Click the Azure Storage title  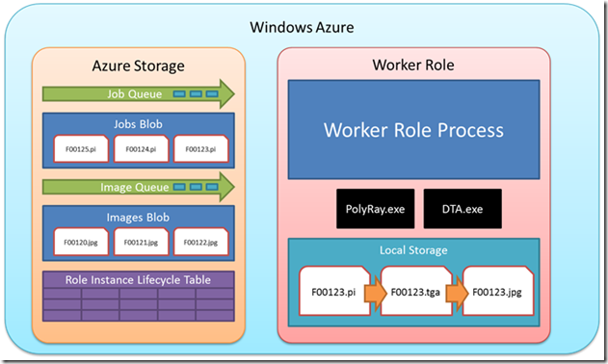(138, 65)
